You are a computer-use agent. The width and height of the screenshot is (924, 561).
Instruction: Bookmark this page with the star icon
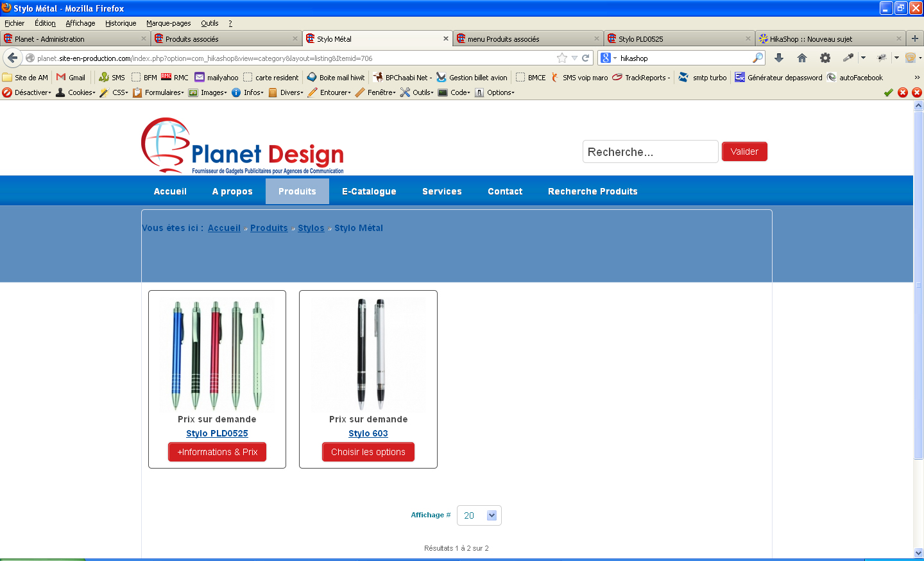(x=562, y=58)
